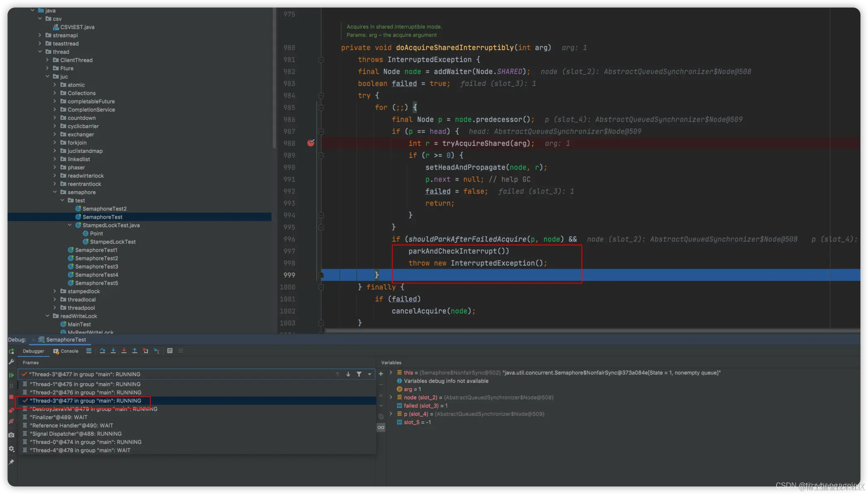The image size is (868, 494).
Task: Click the Rerun SemaphoreTest icon
Action: pyautogui.click(x=11, y=351)
